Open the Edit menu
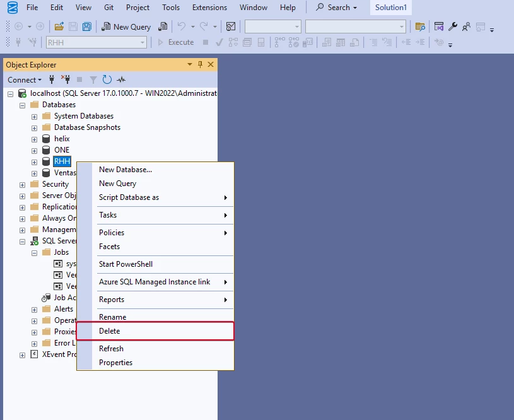 56,7
